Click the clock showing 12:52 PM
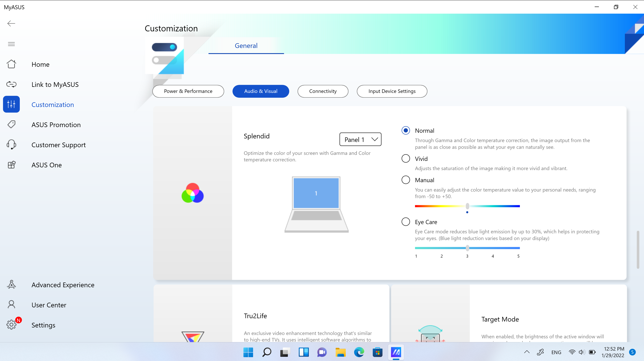 tap(613, 352)
